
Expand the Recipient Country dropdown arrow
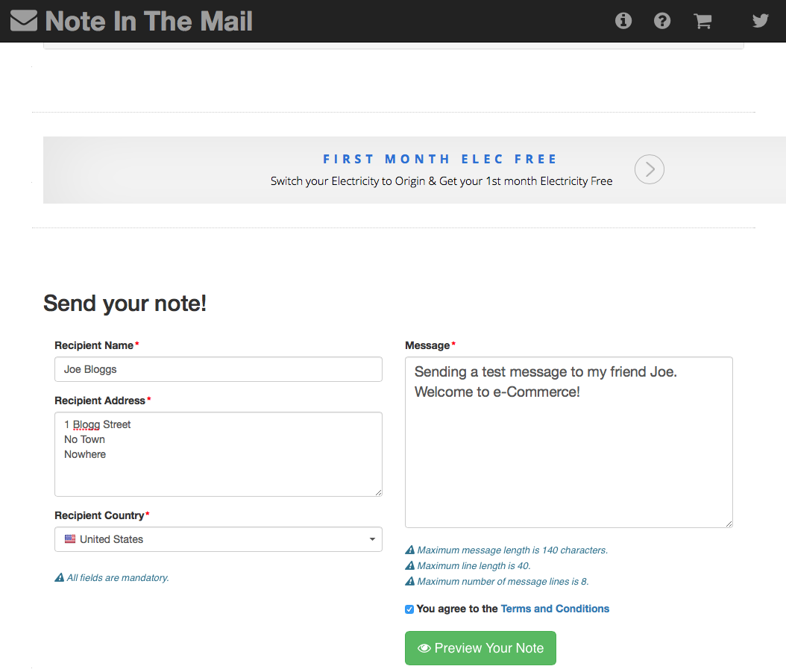(x=372, y=539)
